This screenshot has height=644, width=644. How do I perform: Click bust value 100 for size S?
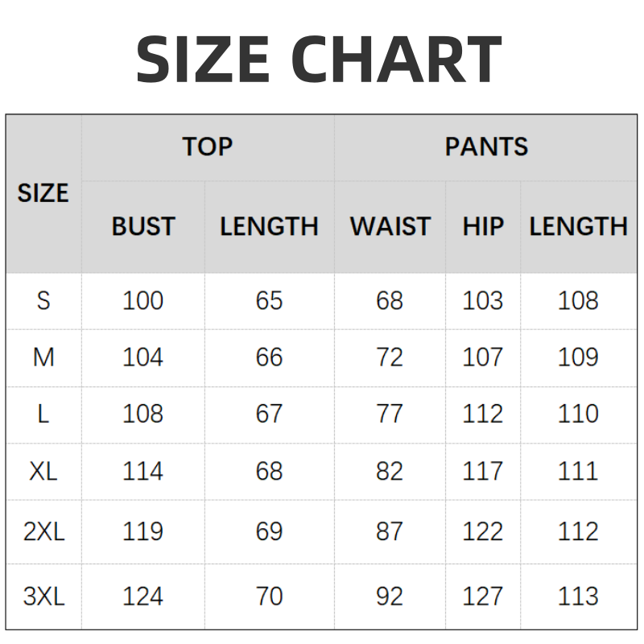(x=142, y=300)
